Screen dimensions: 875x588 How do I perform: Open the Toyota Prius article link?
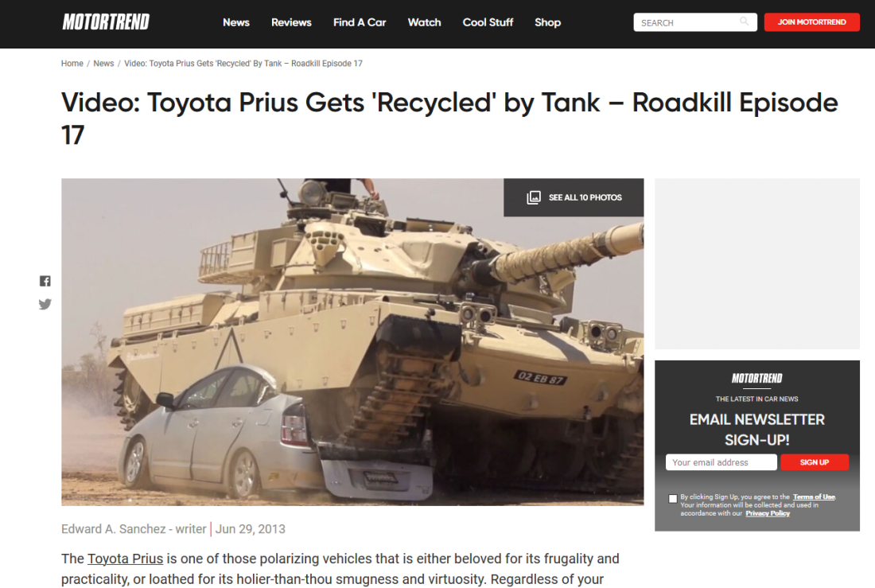tap(126, 559)
